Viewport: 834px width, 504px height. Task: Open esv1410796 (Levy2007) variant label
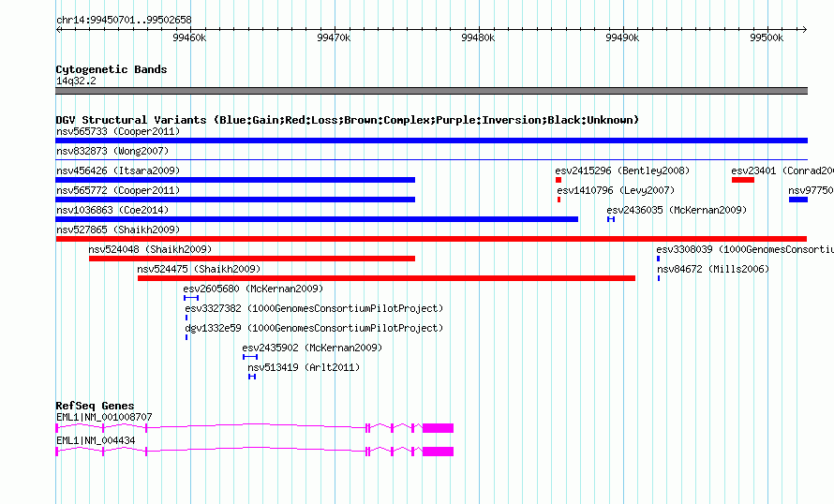coord(616,190)
